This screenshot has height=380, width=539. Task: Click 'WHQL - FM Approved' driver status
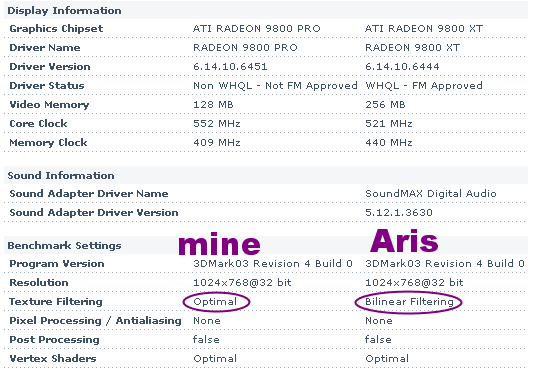pyautogui.click(x=424, y=85)
